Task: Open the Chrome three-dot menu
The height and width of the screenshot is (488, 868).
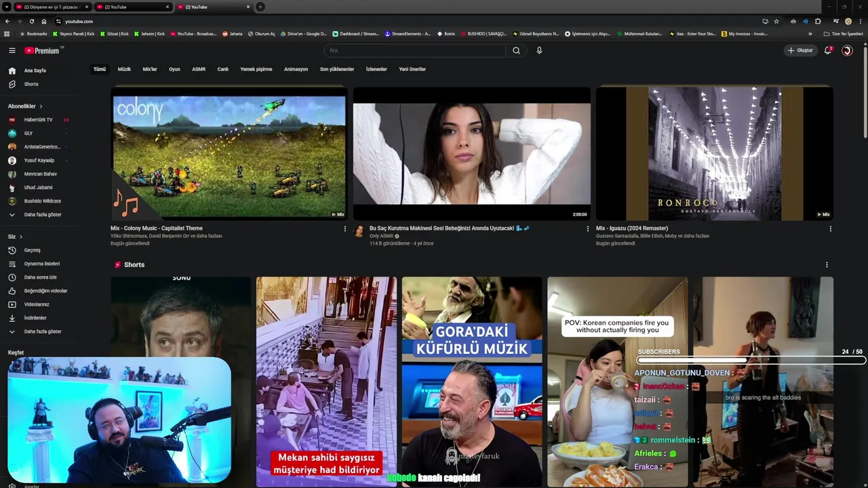Action: pyautogui.click(x=860, y=21)
